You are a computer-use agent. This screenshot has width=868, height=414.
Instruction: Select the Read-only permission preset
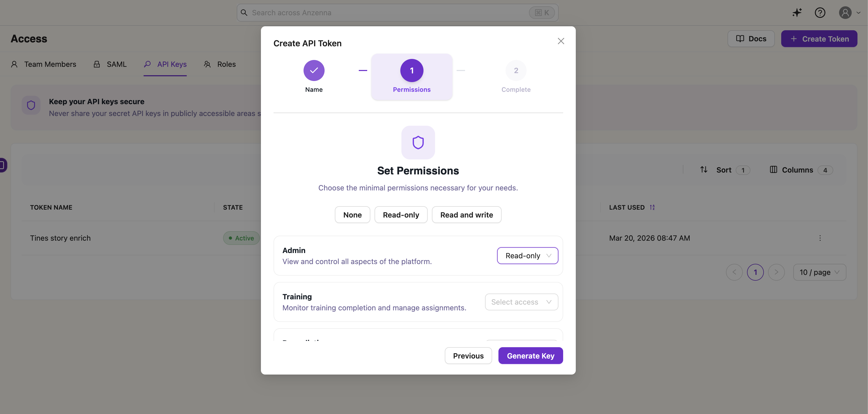(x=401, y=215)
